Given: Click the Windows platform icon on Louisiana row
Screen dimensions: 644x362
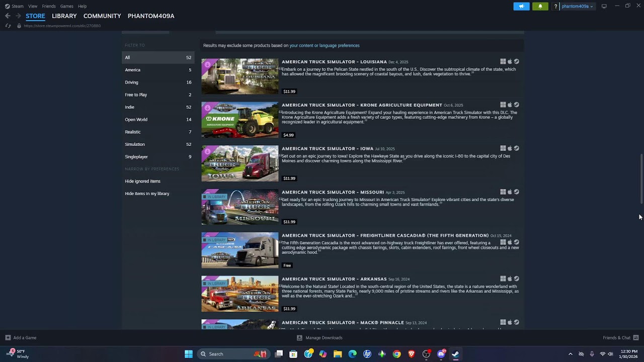Looking at the screenshot, I should tap(503, 62).
